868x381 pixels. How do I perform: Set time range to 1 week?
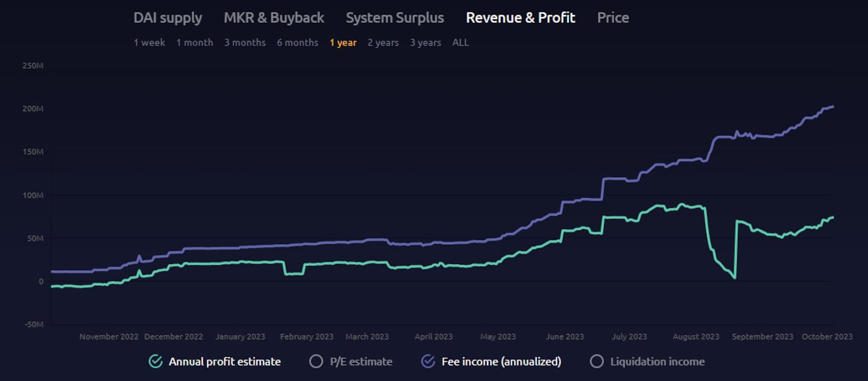(x=149, y=43)
